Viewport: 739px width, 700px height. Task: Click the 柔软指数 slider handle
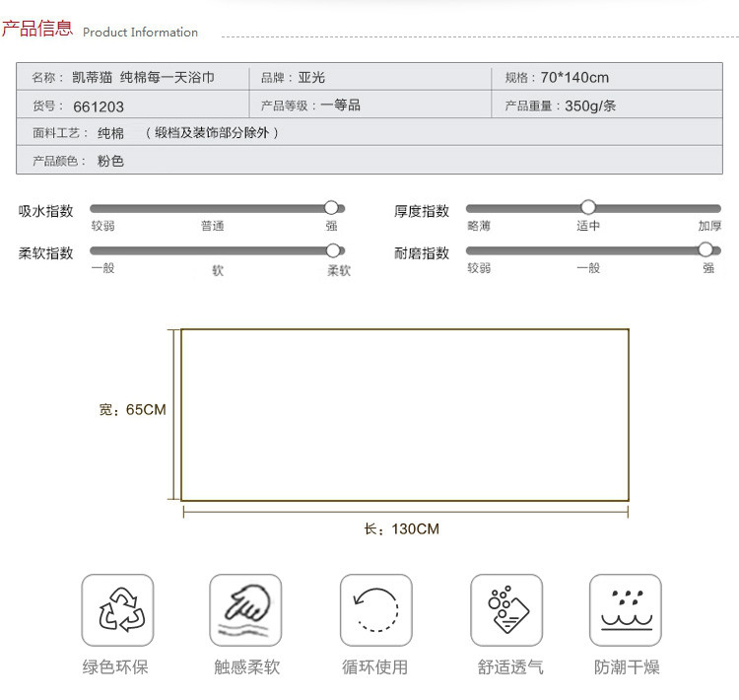click(333, 250)
